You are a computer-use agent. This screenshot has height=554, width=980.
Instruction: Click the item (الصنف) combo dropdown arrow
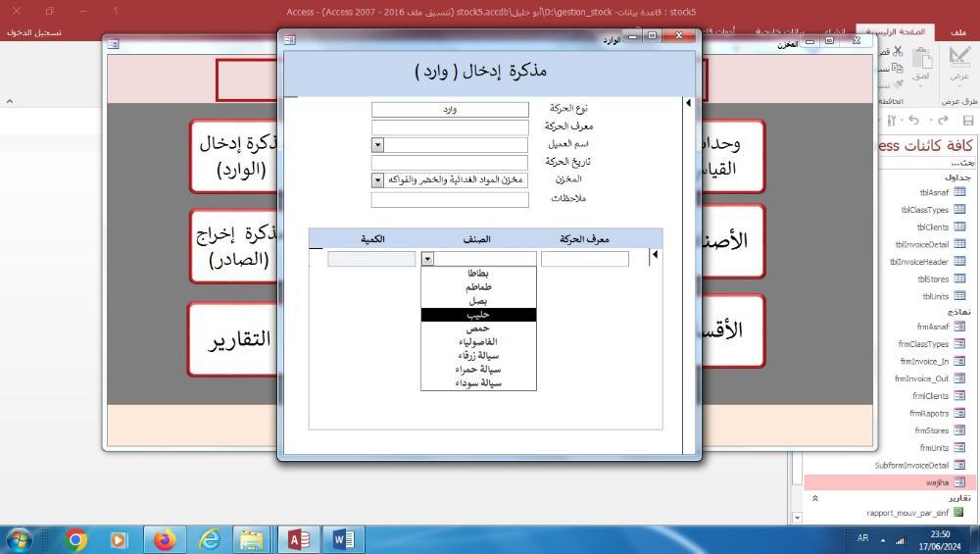(x=427, y=259)
